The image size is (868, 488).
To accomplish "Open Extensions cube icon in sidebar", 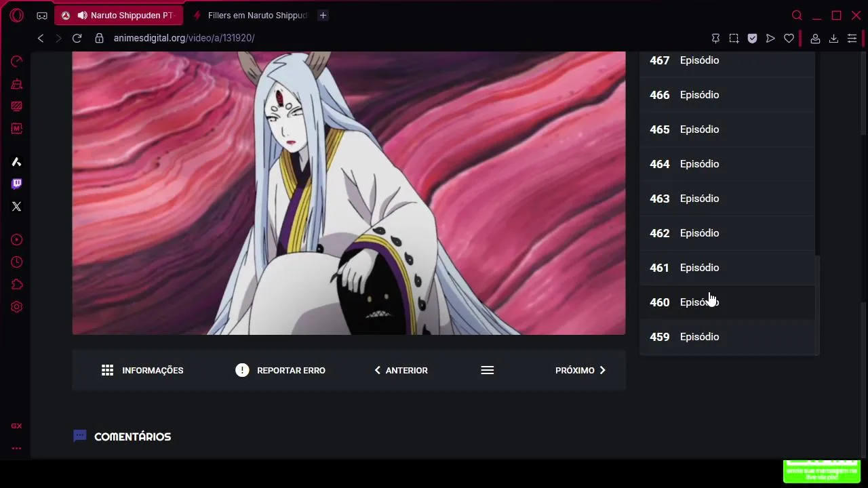I will (x=17, y=285).
